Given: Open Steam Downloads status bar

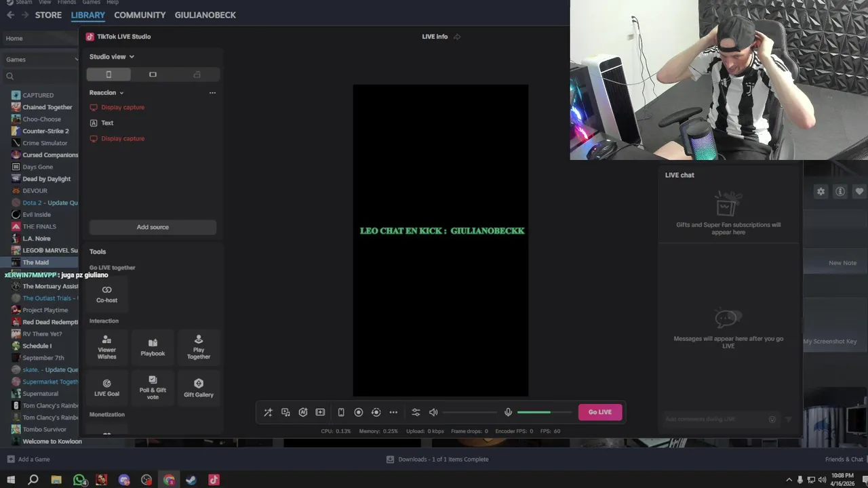Looking at the screenshot, I should tap(437, 460).
